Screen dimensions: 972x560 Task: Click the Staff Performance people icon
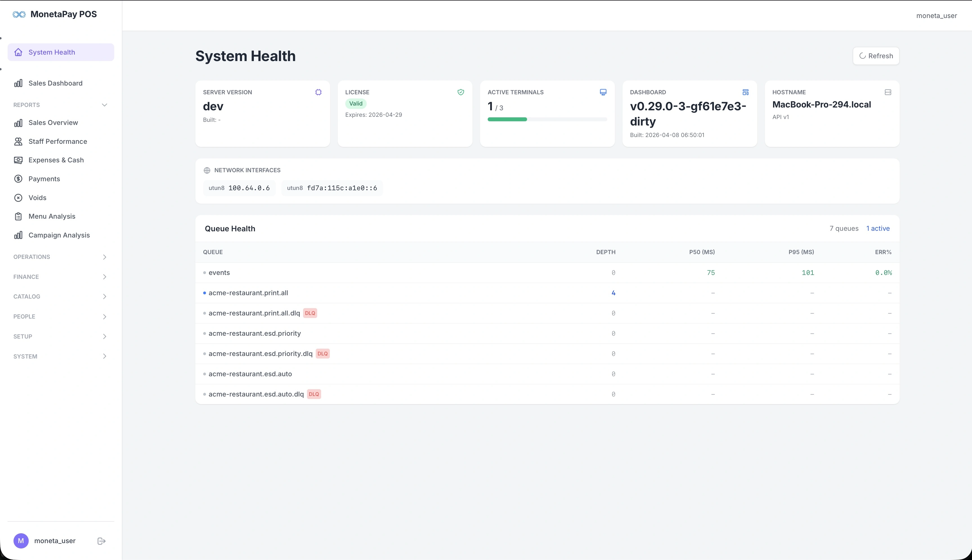[x=18, y=142]
